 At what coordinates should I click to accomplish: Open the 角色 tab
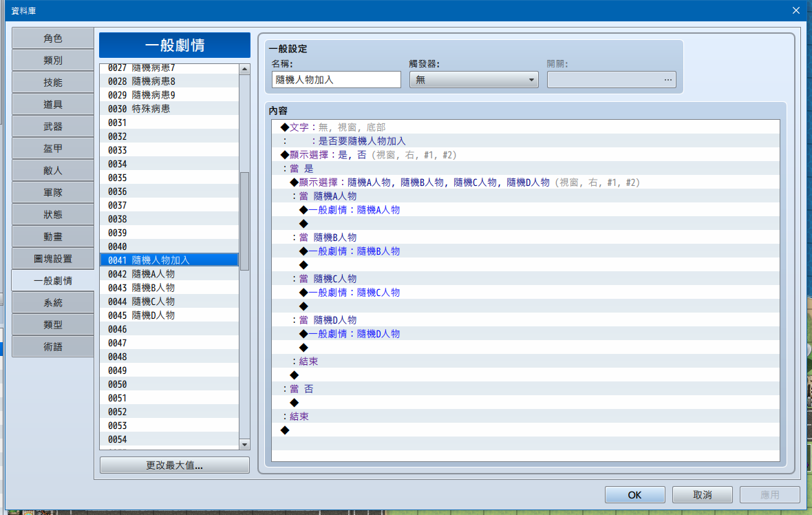(53, 39)
